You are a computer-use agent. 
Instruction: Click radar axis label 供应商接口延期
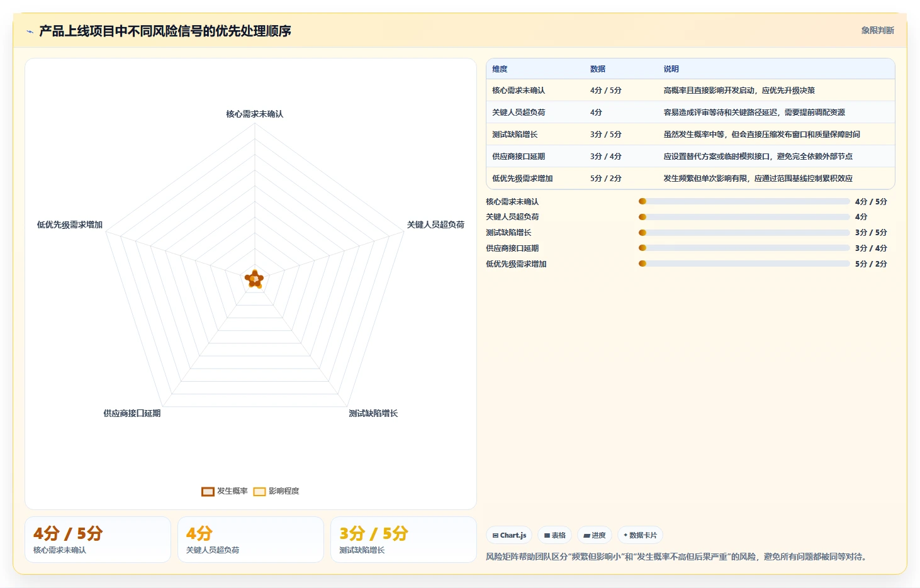click(132, 413)
